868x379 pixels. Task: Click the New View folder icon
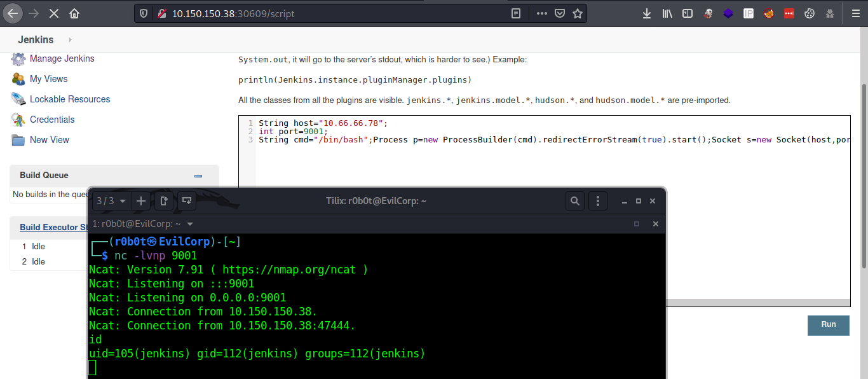point(18,140)
